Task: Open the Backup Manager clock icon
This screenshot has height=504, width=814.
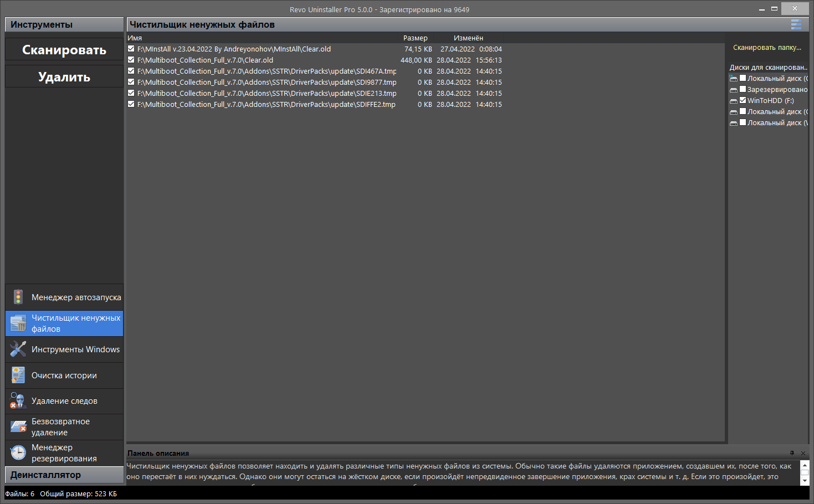Action: 18,453
